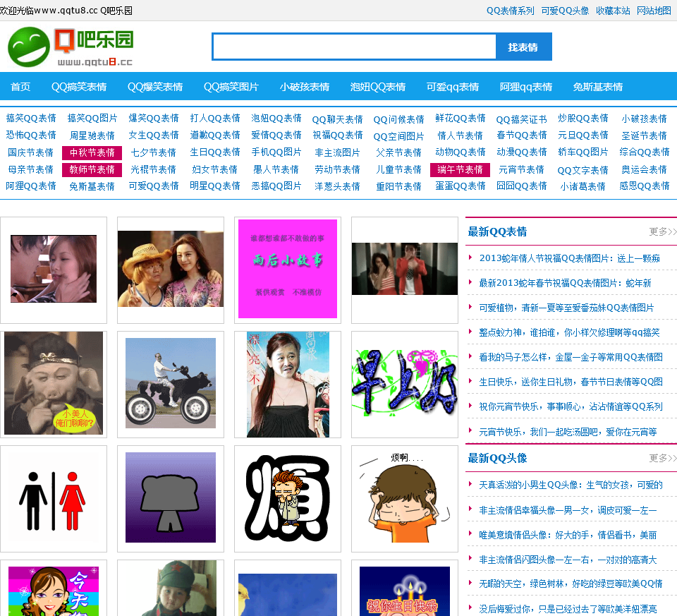
Task: Open the 可爱植物，清新一夏 article link
Action: point(566,308)
